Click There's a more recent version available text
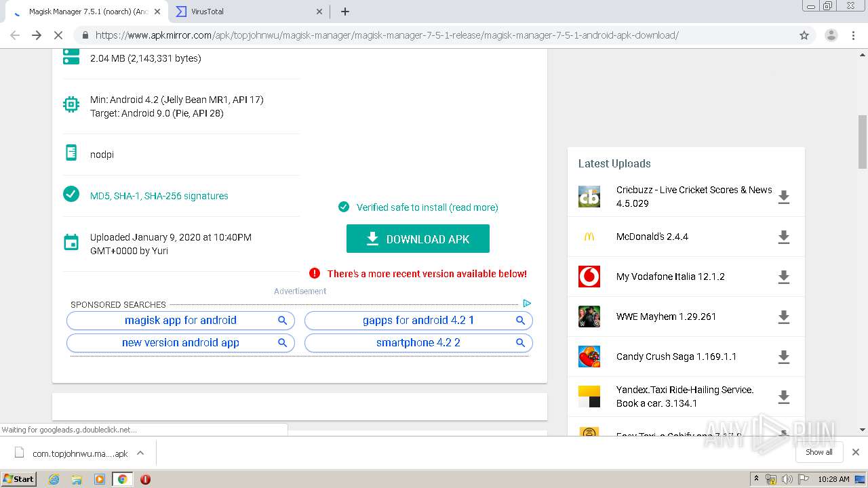The image size is (868, 488). pos(427,274)
